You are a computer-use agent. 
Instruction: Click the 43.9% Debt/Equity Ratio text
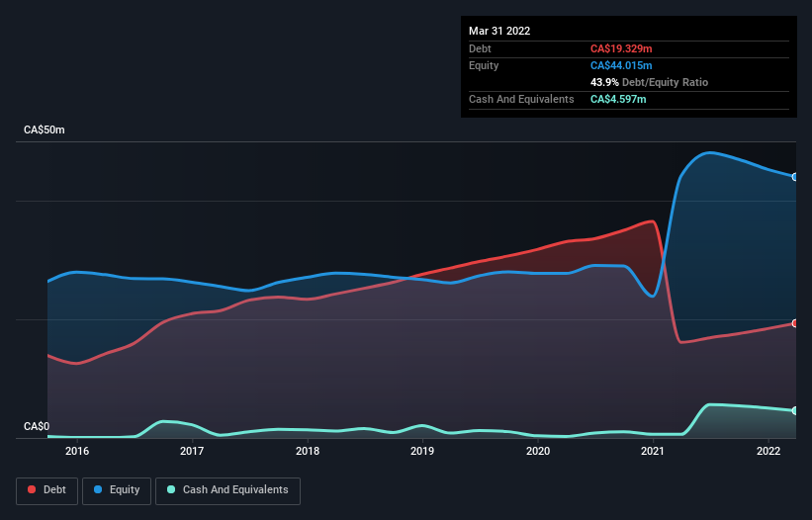pyautogui.click(x=649, y=82)
